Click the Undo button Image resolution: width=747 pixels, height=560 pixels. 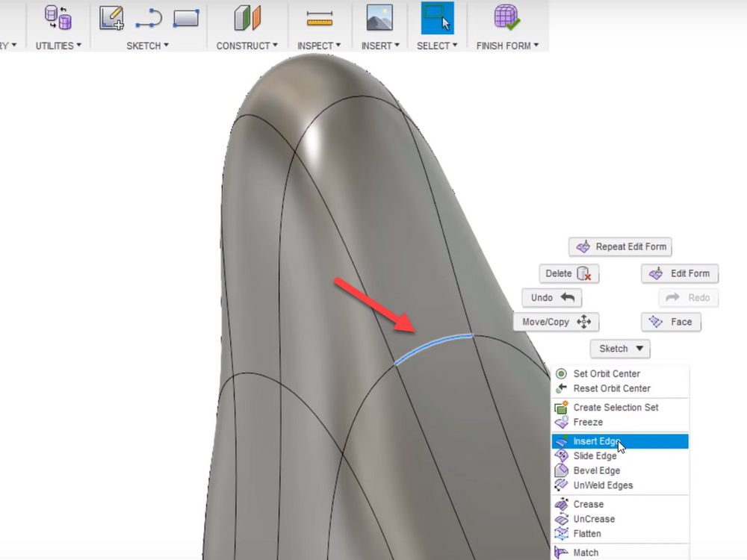tap(551, 297)
